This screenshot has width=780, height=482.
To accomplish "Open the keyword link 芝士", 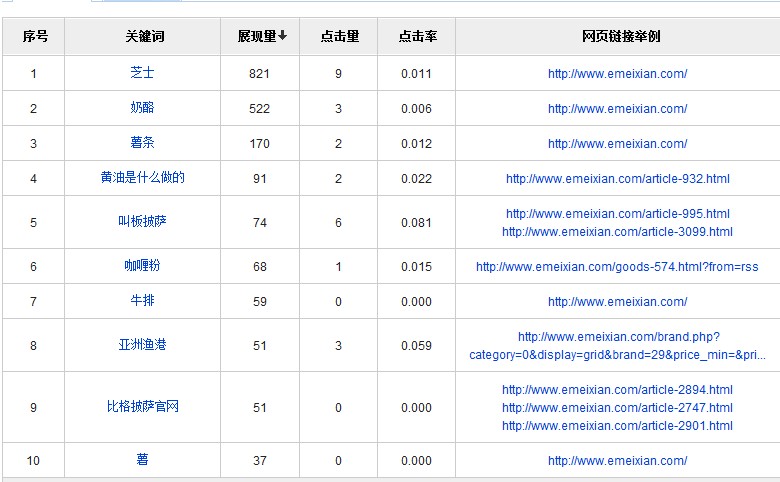I will click(x=142, y=73).
